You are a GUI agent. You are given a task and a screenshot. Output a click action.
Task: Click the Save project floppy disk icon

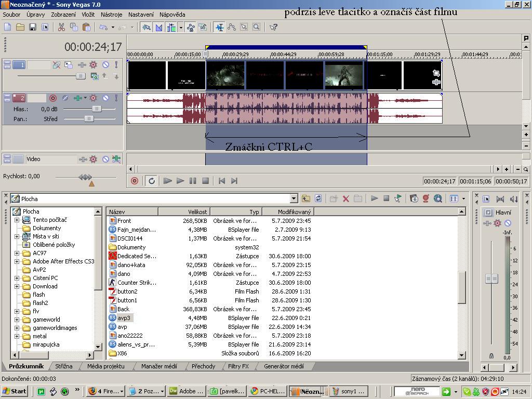coord(33,27)
